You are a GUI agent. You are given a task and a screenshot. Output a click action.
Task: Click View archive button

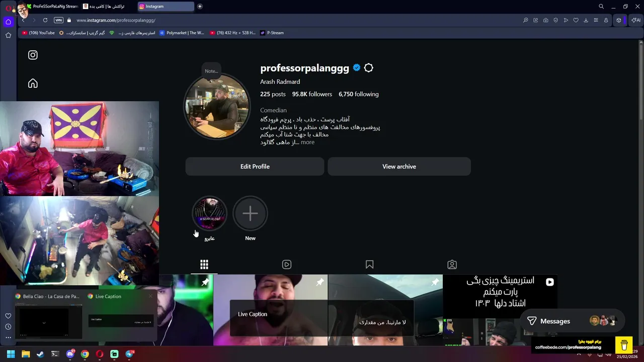[399, 166]
